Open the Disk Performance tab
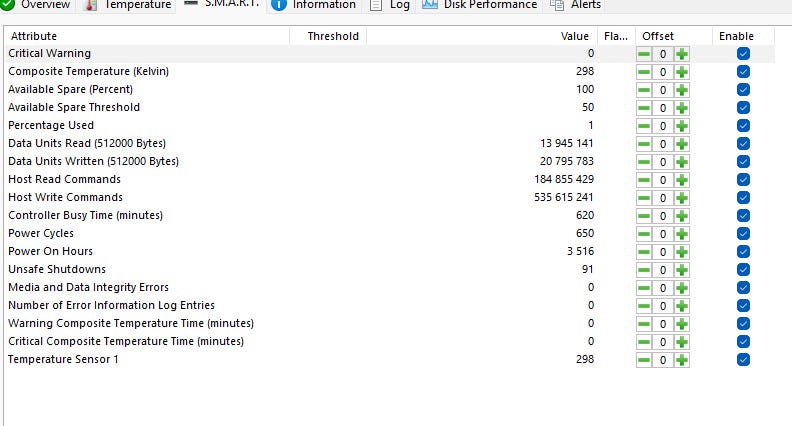The height and width of the screenshot is (426, 792). coord(480,5)
